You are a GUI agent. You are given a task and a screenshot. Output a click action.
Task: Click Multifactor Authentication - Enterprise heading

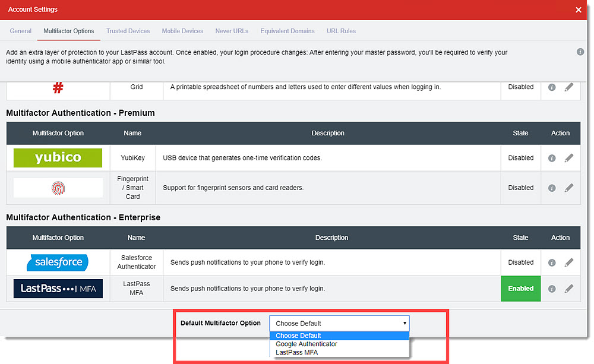[x=83, y=217]
